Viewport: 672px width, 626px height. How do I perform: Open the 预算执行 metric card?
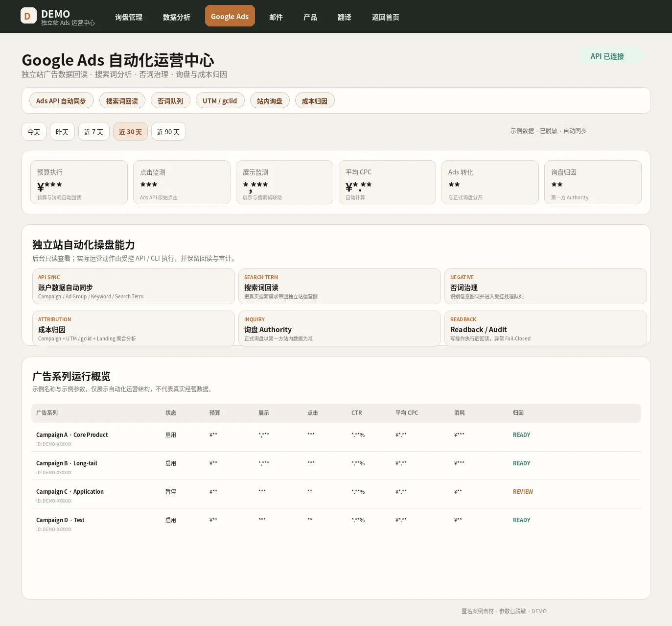[79, 182]
